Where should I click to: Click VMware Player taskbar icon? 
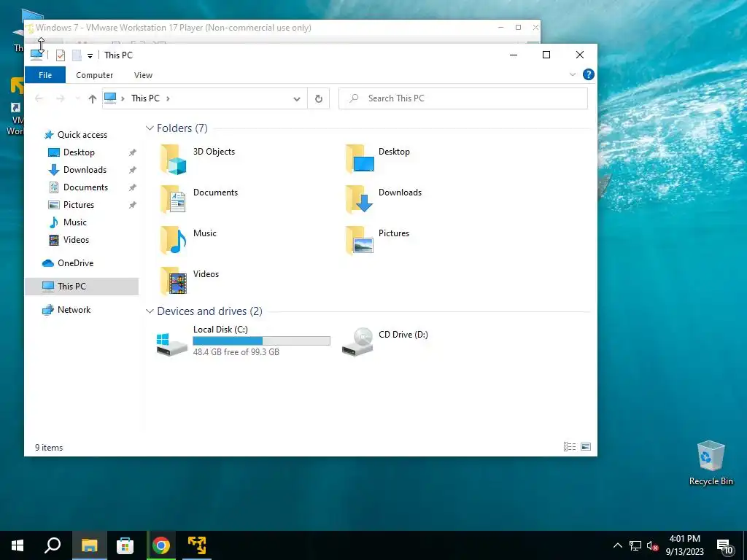click(197, 545)
